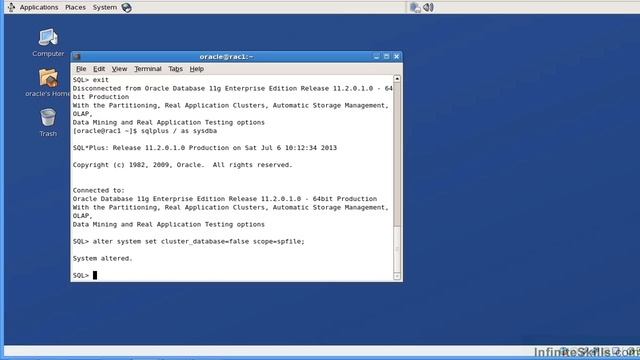This screenshot has height=360, width=640.
Task: Click the 'Copyright (c) 1982, 2009, Oracle' line
Action: [182, 165]
